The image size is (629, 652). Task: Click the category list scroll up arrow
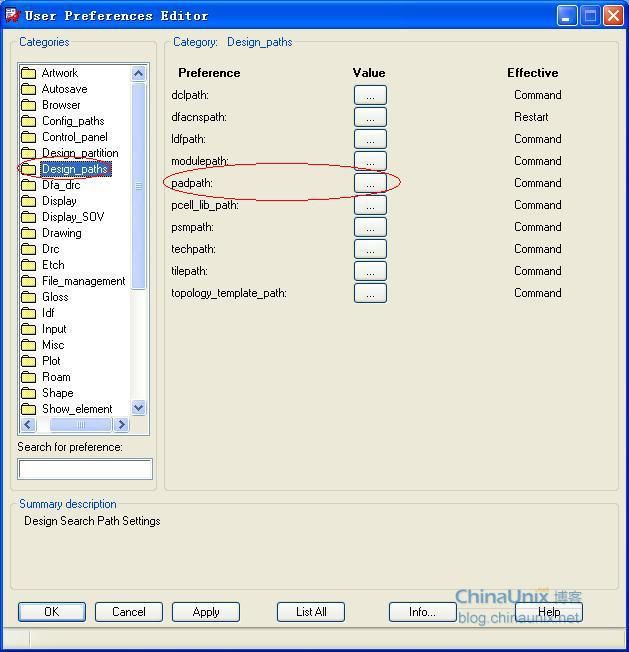[x=138, y=74]
